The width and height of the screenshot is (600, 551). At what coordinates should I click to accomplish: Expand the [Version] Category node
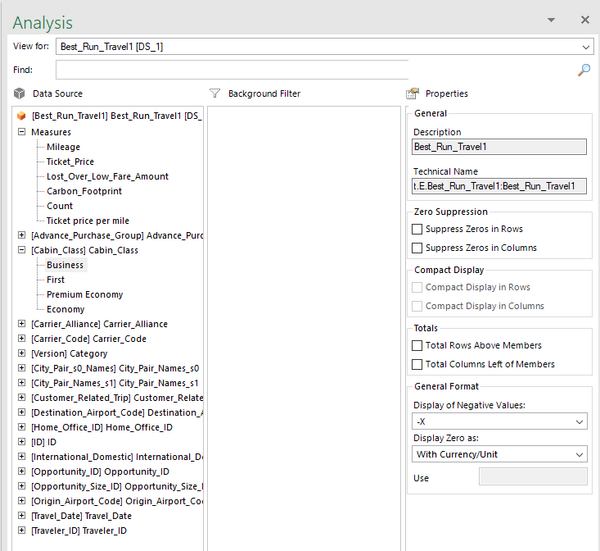pyautogui.click(x=22, y=353)
